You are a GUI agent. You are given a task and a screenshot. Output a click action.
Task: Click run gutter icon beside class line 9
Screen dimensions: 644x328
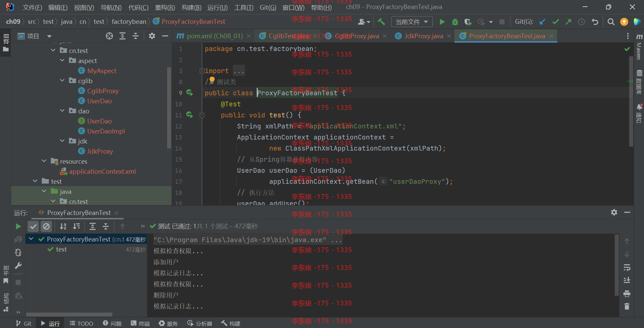coord(190,93)
